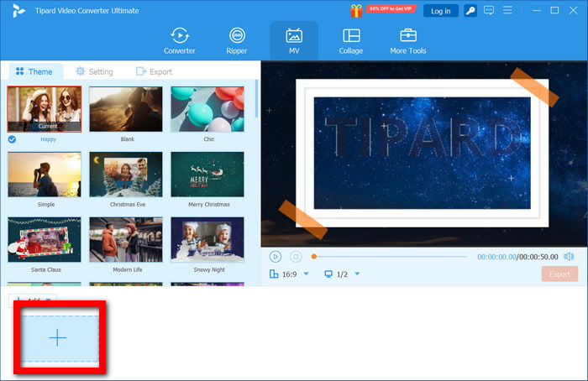Select the Modern Life theme
The width and height of the screenshot is (588, 381).
click(126, 239)
